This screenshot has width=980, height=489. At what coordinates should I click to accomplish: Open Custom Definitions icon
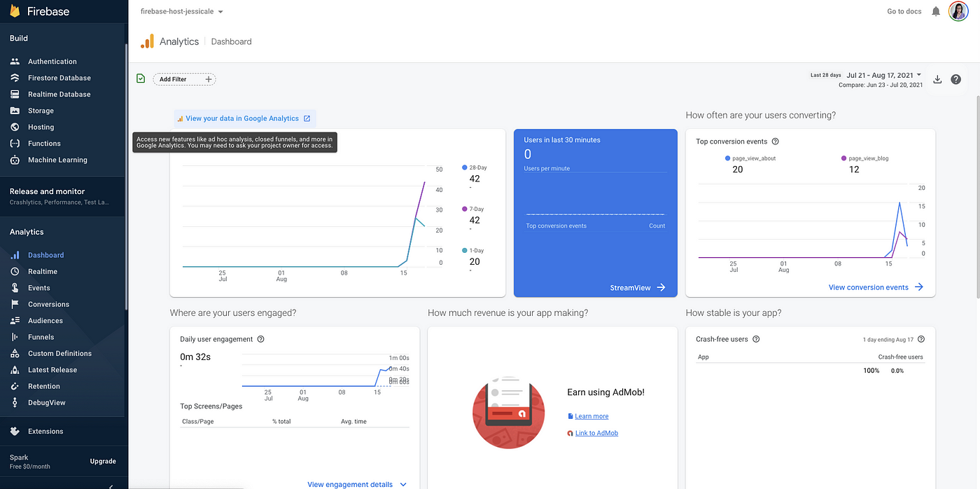(x=15, y=354)
